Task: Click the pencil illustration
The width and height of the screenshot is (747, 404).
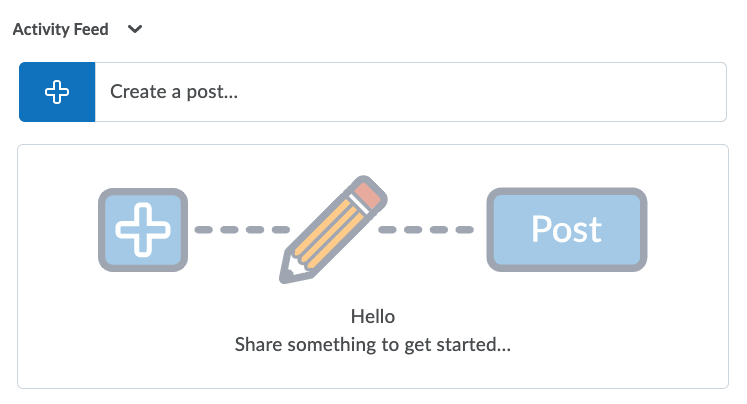Action: pos(330,230)
